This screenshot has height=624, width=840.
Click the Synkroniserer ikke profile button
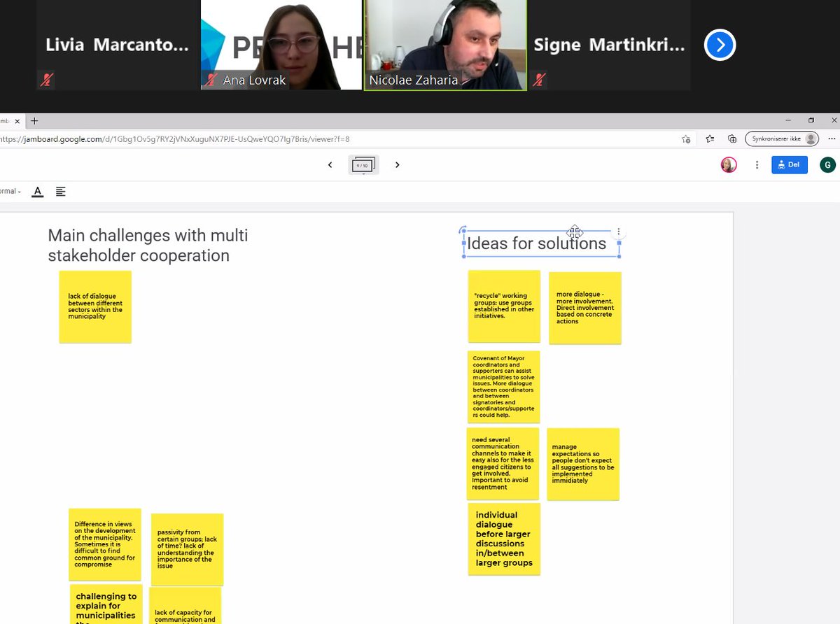coord(781,139)
